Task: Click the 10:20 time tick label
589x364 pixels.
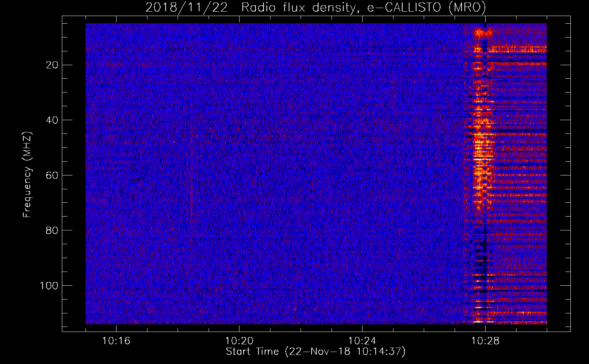Action: (239, 341)
